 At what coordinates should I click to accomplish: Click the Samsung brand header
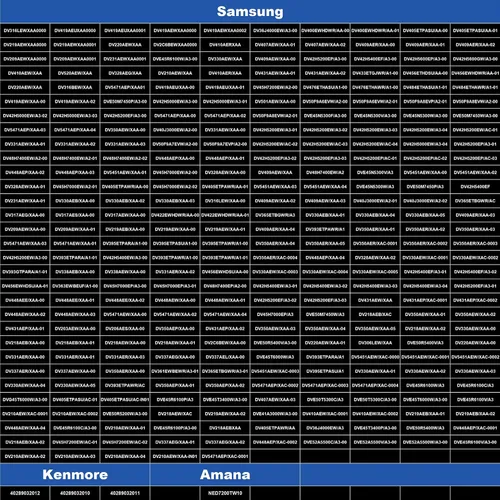250,11
